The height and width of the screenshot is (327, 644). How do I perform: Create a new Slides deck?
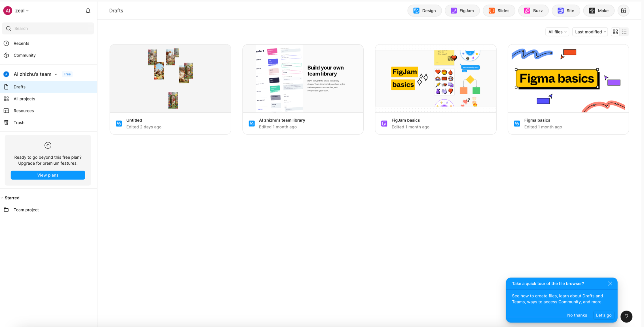pos(499,11)
